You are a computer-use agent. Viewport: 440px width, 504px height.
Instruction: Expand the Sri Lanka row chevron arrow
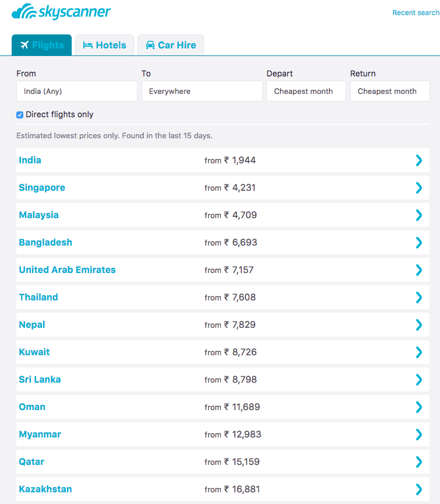419,380
